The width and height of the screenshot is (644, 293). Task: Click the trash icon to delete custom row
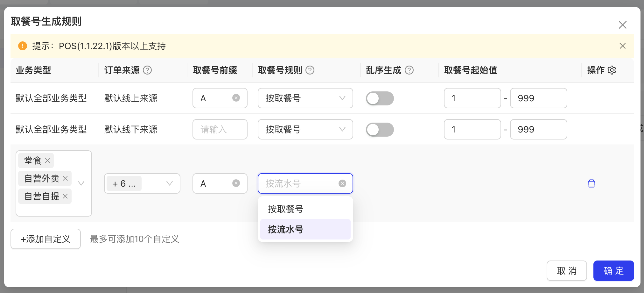[591, 183]
